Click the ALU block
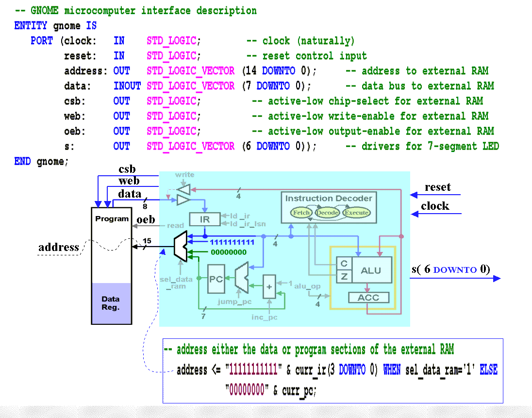The image size is (532, 418). point(371,270)
